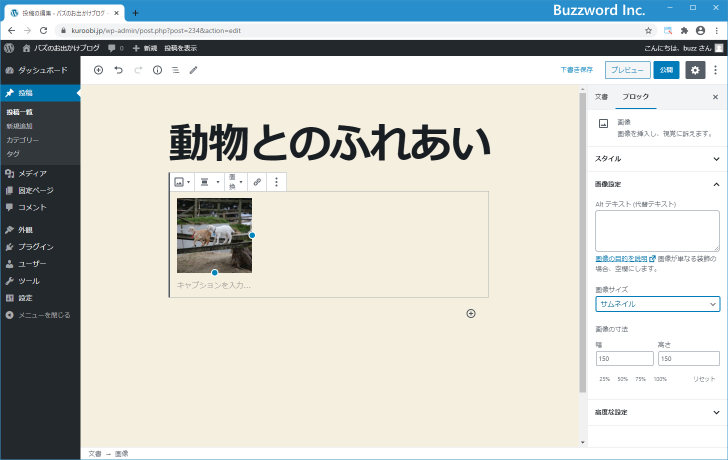
Task: Collapse menu with メニューを閉じる
Action: pyautogui.click(x=40, y=315)
